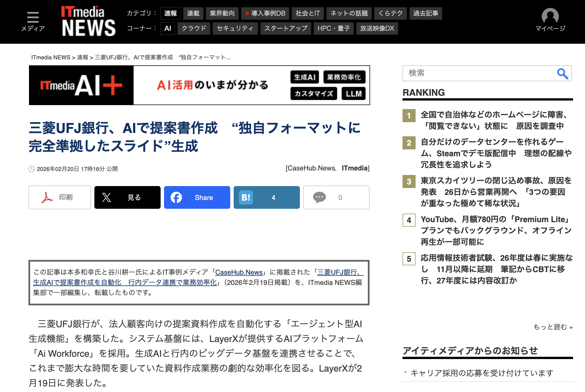The width and height of the screenshot is (585, 392).
Task: Share article on Facebook
Action: point(197,197)
